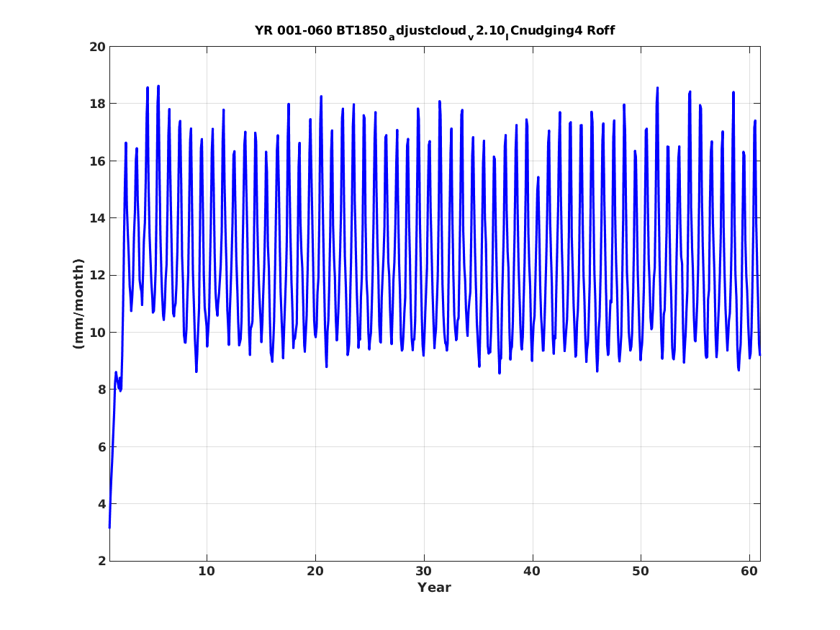Click the blue line's lowest starting point near 3
This screenshot has height=630, width=840.
click(x=110, y=528)
